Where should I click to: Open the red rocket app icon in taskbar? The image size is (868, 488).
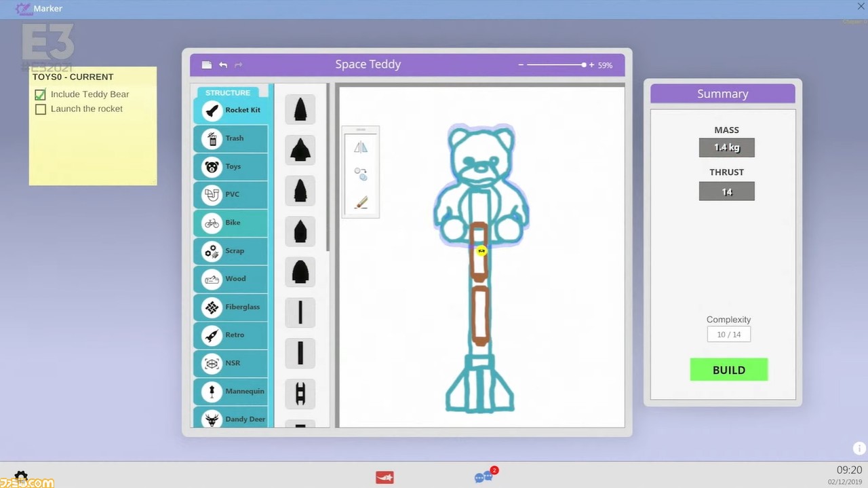[x=384, y=478]
